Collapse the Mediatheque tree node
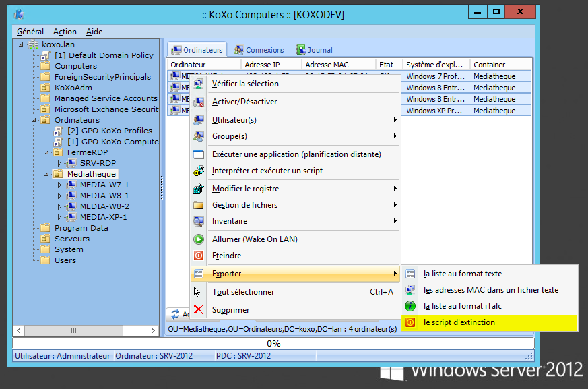The image size is (588, 389). click(x=46, y=174)
